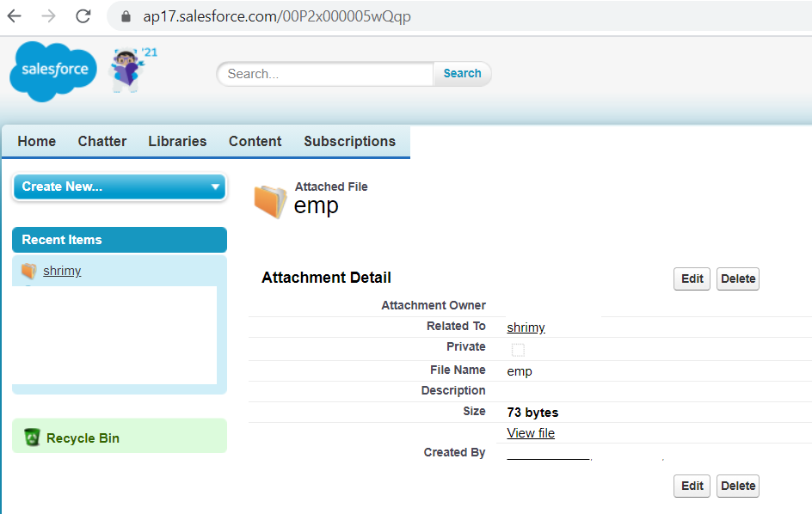This screenshot has height=514, width=812.
Task: Open the View file link
Action: pyautogui.click(x=531, y=433)
